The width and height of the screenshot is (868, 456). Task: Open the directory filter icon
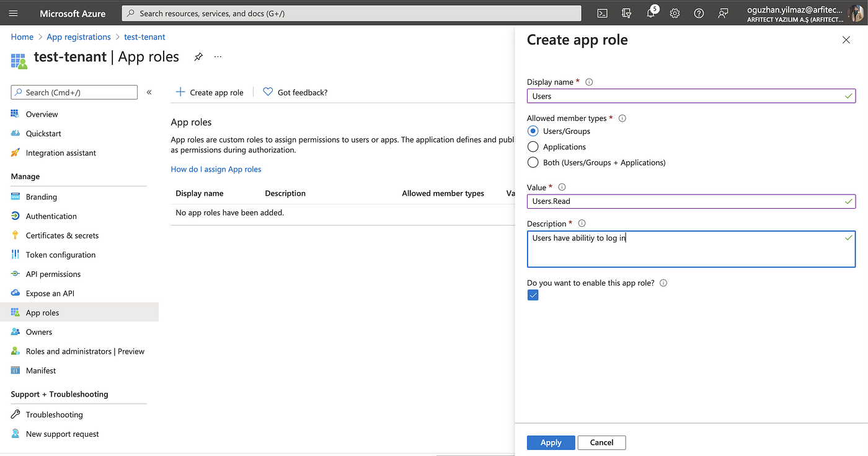coord(626,13)
